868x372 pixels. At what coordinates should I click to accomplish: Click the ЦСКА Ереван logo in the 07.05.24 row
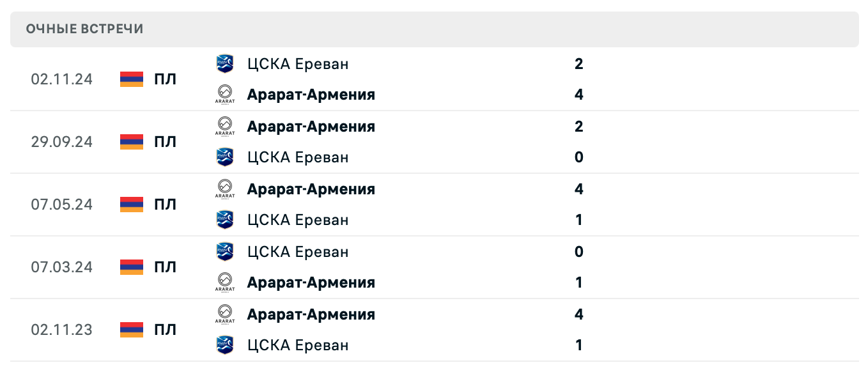225,219
